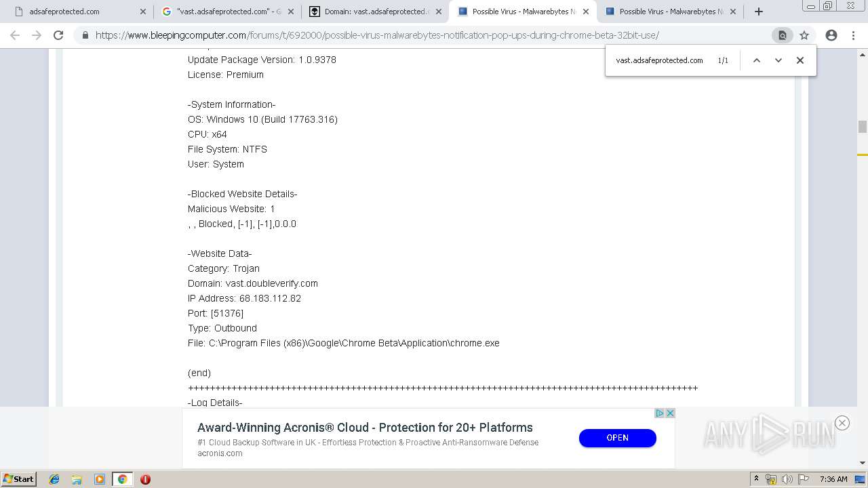Open media player from taskbar
The width and height of the screenshot is (868, 488).
coord(100,479)
